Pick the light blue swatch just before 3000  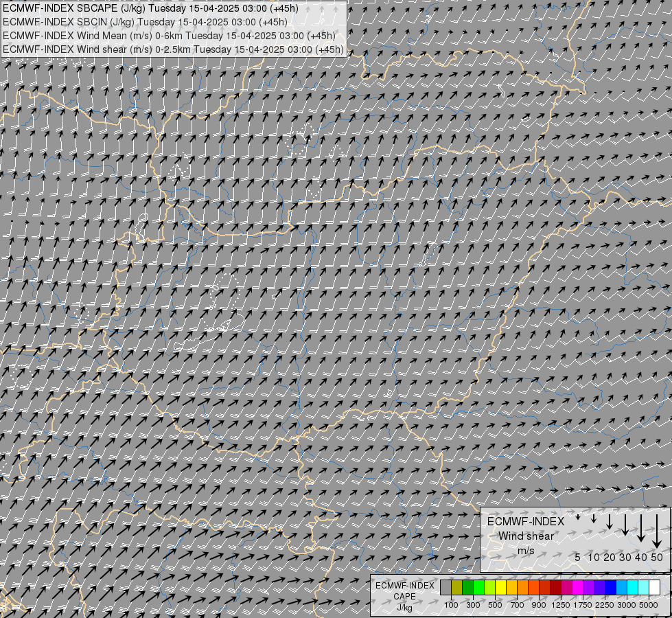[x=622, y=588]
